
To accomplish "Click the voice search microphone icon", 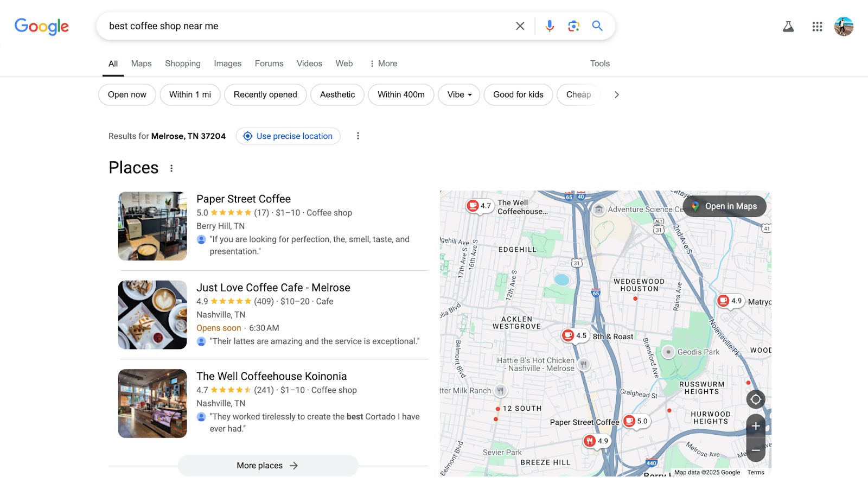I will [550, 26].
